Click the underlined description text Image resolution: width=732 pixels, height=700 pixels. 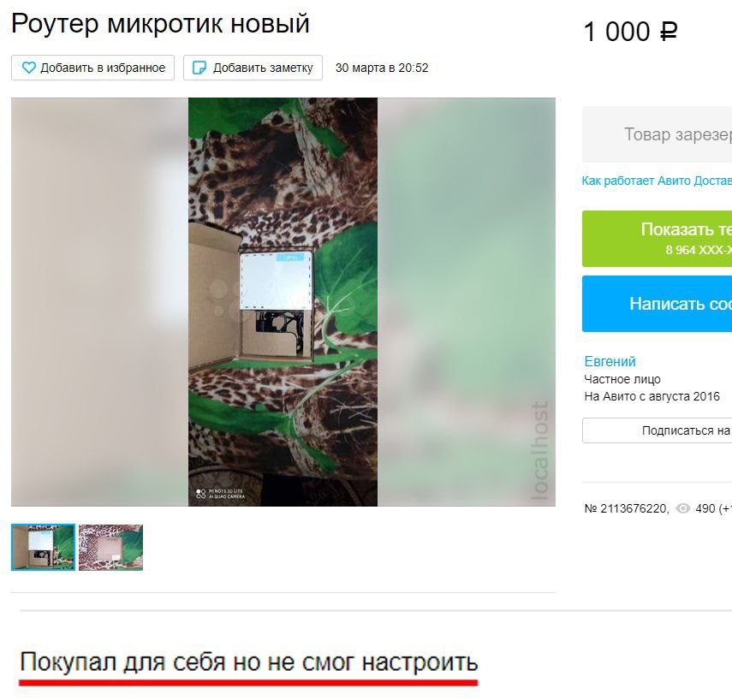coord(249,661)
